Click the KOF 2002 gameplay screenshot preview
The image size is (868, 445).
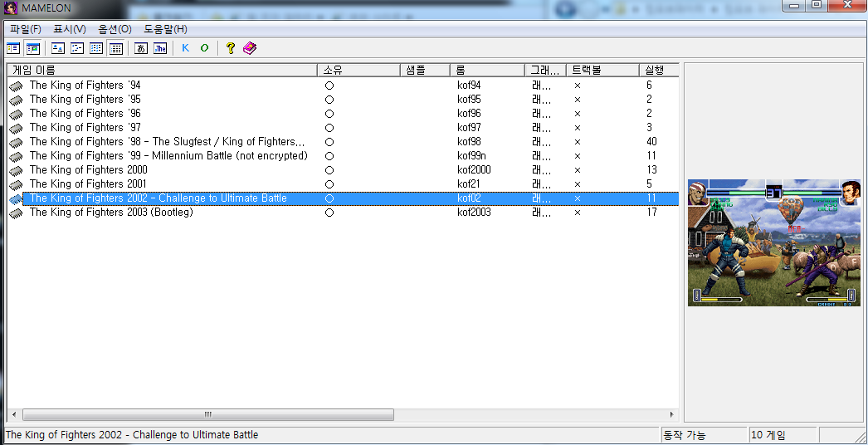(774, 242)
